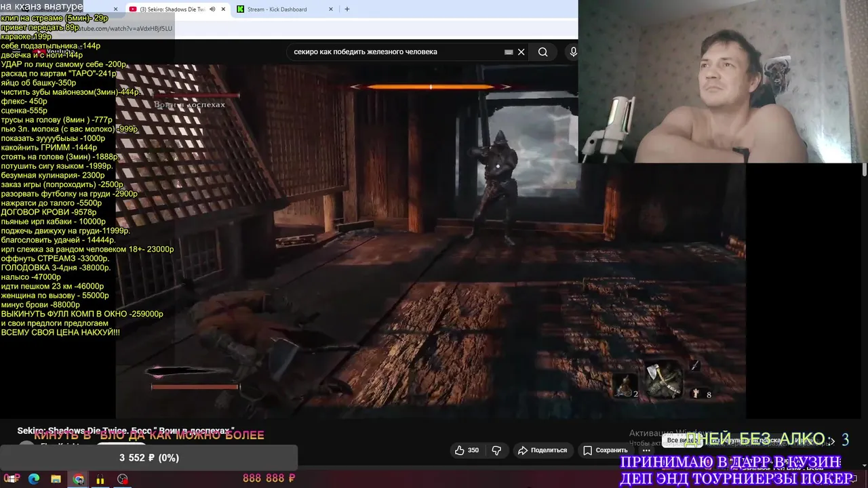Close the Sekiro YouTube tab
This screenshot has height=488, width=868.
[x=223, y=9]
